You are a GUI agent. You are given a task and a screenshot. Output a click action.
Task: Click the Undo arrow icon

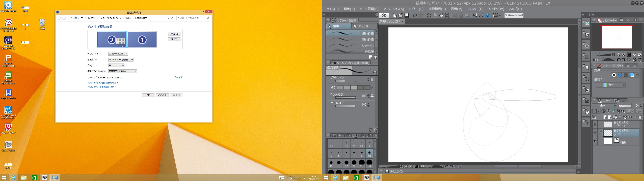(x=415, y=15)
